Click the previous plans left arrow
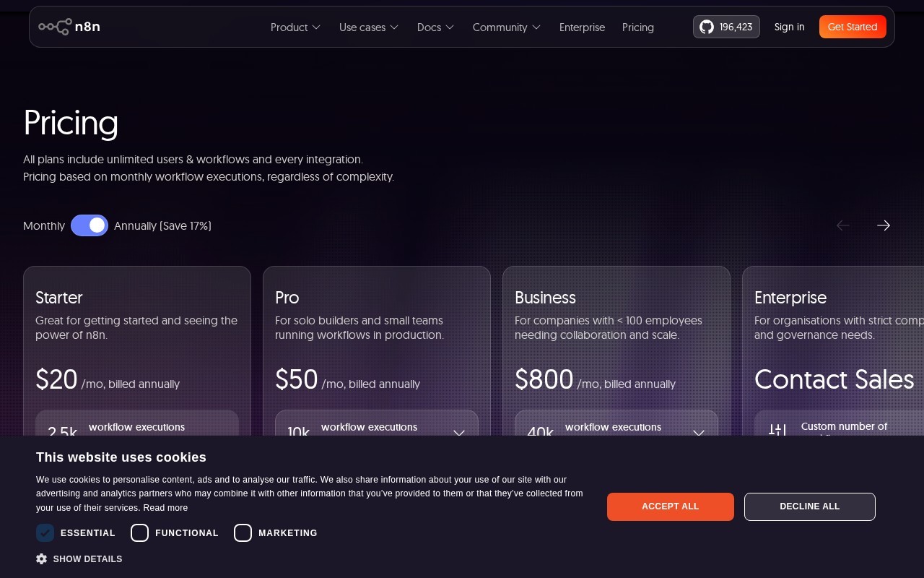This screenshot has height=578, width=924. click(x=842, y=225)
